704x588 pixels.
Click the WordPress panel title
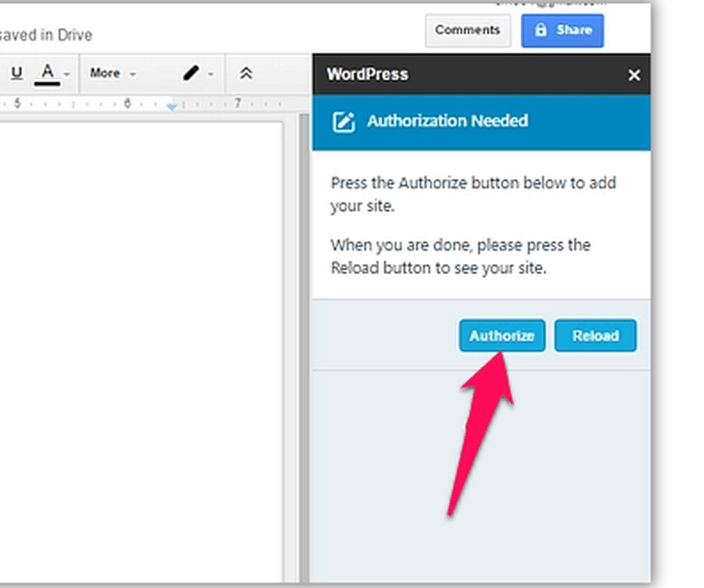367,74
